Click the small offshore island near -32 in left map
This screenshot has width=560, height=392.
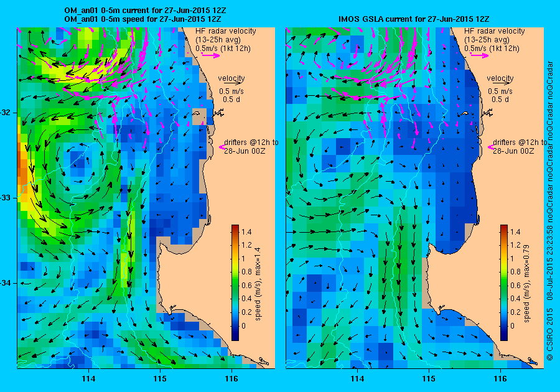pyautogui.click(x=196, y=113)
